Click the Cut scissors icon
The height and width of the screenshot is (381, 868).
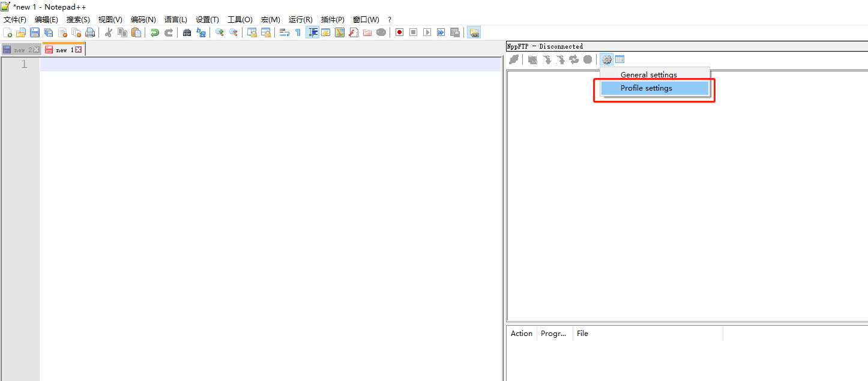[109, 32]
